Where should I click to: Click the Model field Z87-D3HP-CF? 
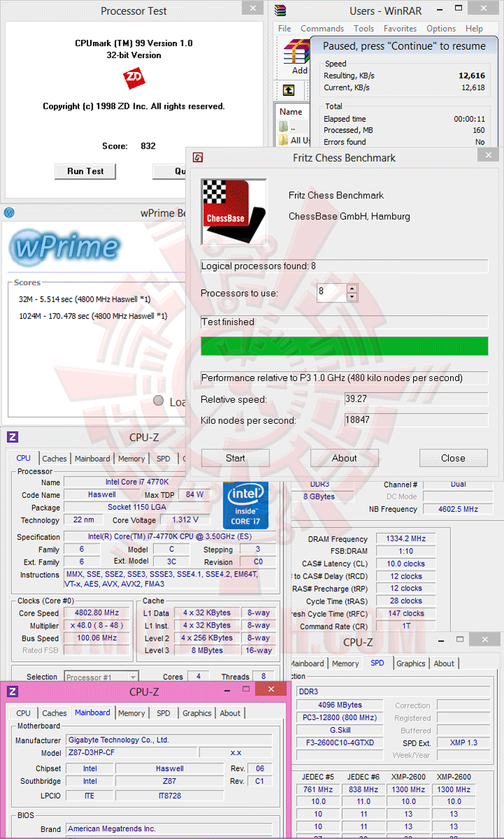[x=131, y=752]
